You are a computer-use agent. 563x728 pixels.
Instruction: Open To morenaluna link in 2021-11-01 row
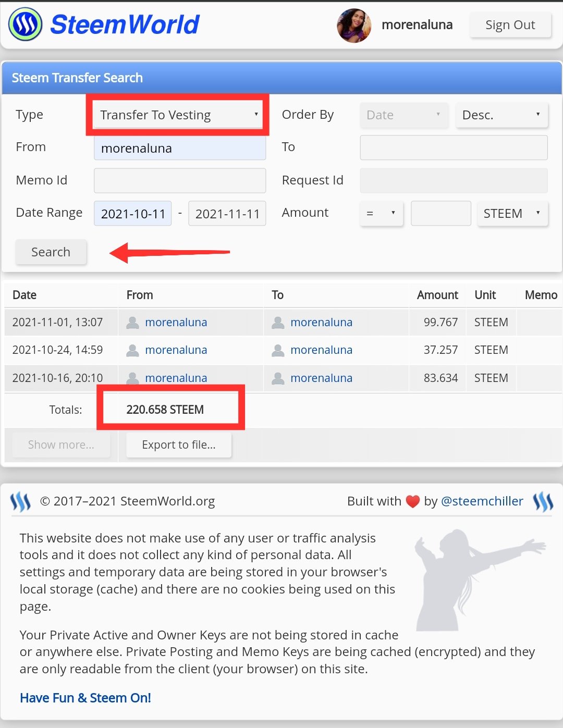pyautogui.click(x=322, y=323)
